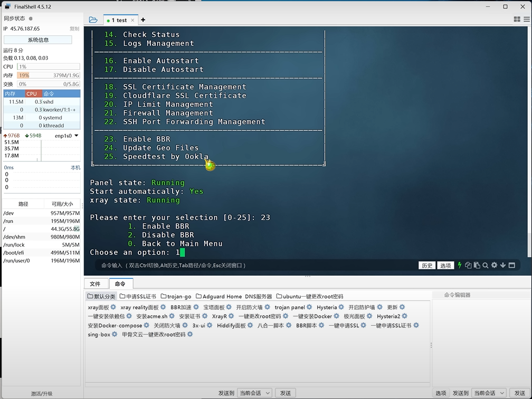Click the download arrow icon on the command bar
This screenshot has height=399, width=532.
click(x=502, y=265)
